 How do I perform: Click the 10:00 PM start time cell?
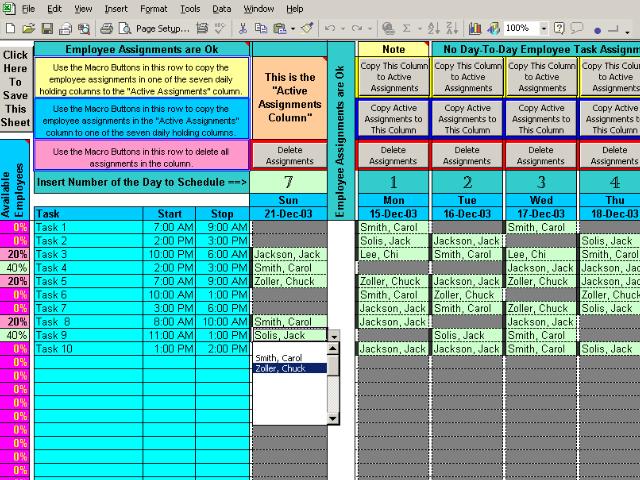click(169, 254)
